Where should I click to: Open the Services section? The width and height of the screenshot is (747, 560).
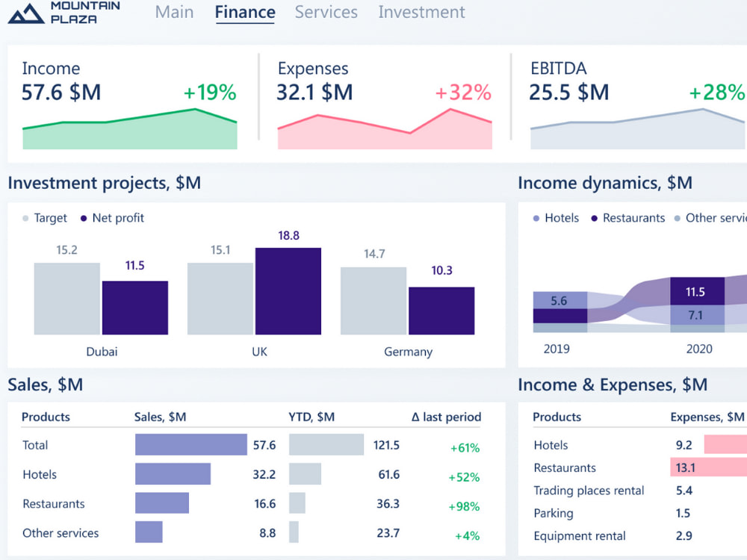point(326,13)
